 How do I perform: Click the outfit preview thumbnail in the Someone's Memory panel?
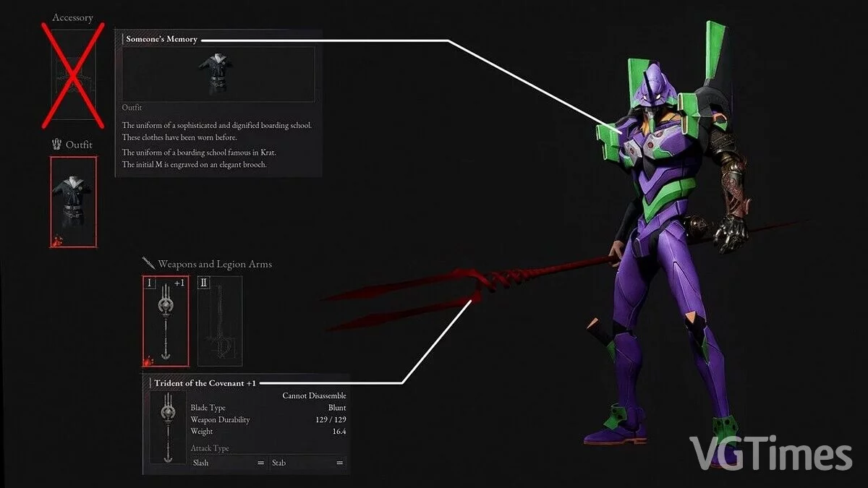pyautogui.click(x=218, y=73)
